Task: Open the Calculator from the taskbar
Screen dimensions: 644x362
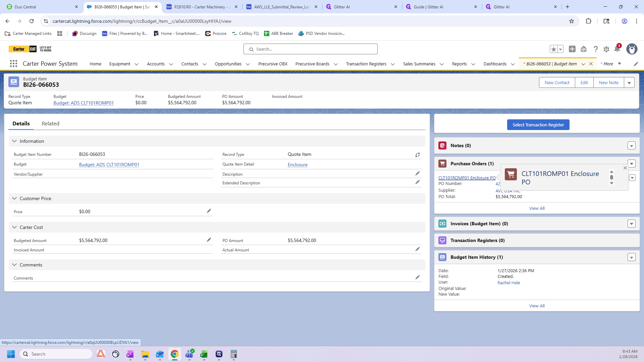Action: (x=233, y=354)
